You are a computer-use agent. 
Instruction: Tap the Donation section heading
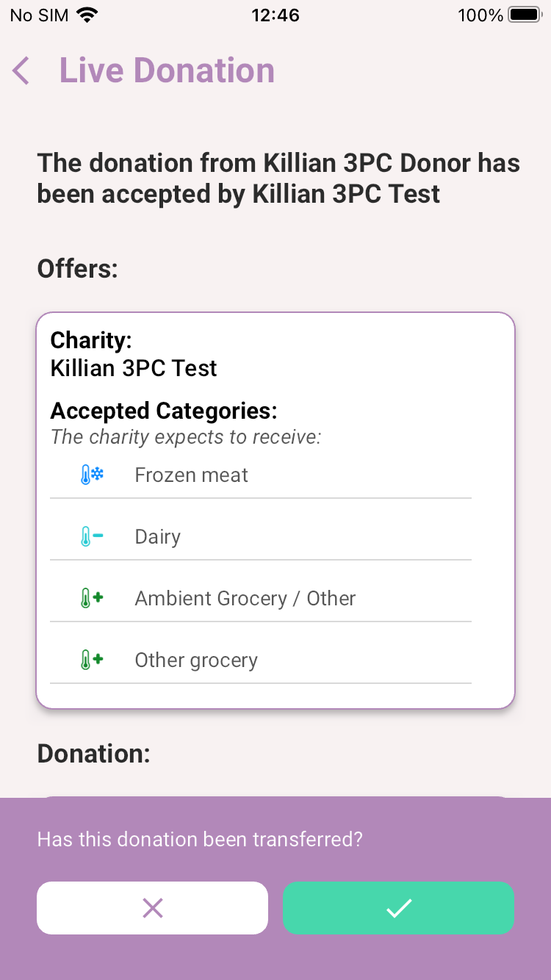tap(94, 754)
